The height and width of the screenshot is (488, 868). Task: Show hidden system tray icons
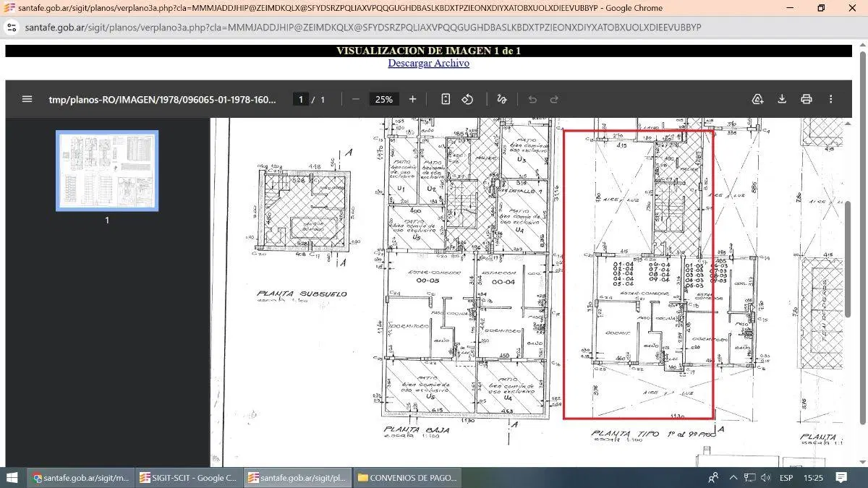pos(733,478)
